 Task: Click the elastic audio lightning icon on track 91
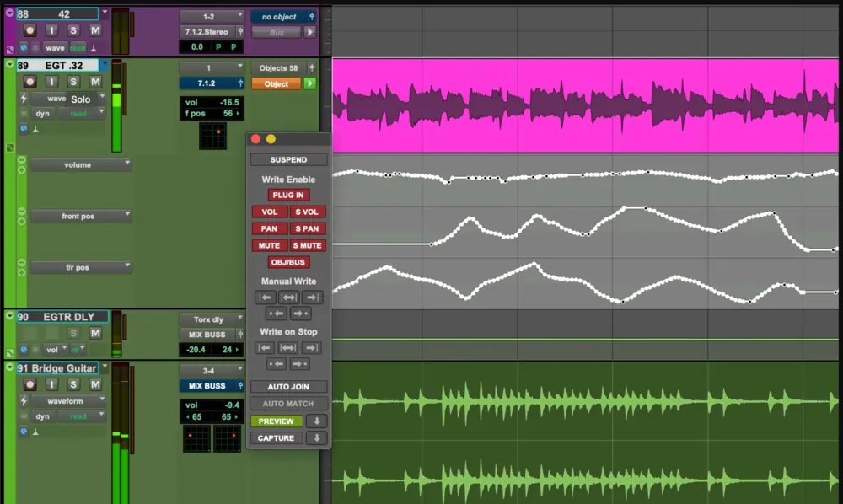[x=24, y=400]
